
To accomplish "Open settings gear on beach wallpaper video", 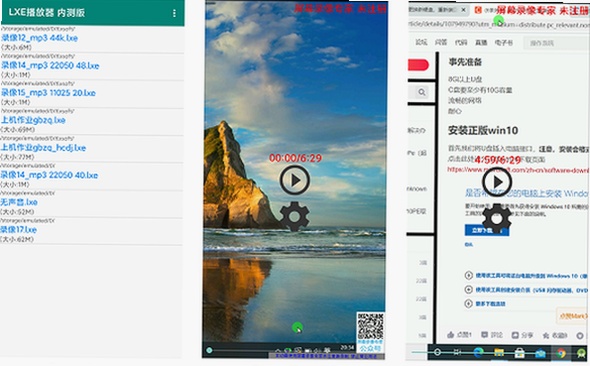I will [295, 216].
